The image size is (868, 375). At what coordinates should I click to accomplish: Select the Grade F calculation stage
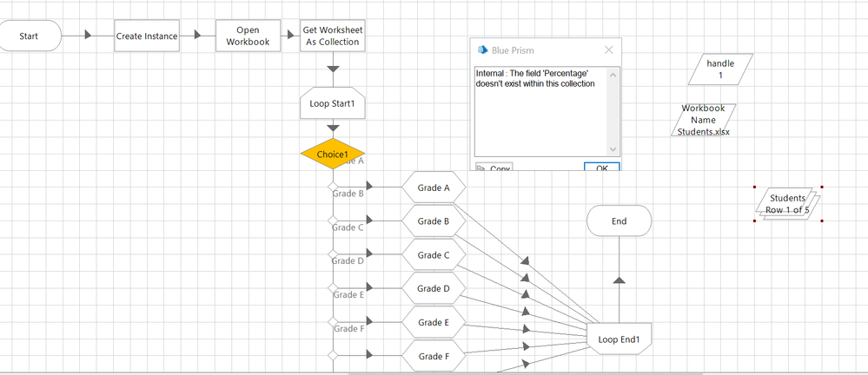click(x=434, y=356)
